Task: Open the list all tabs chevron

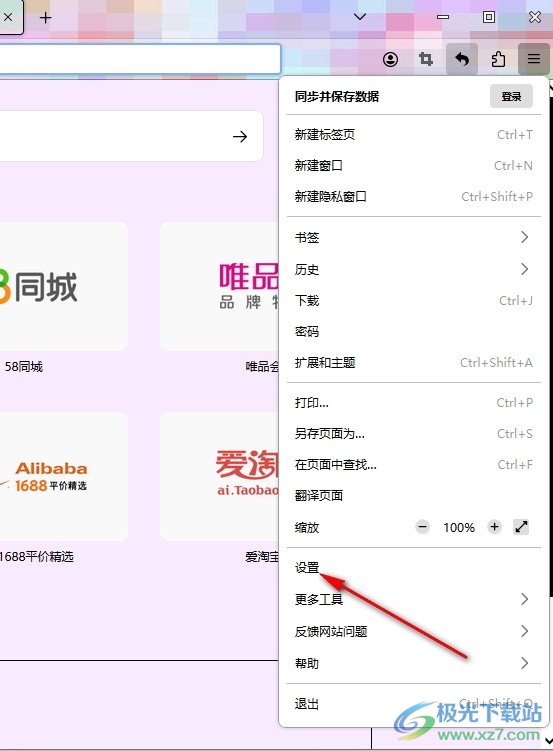Action: pyautogui.click(x=360, y=17)
